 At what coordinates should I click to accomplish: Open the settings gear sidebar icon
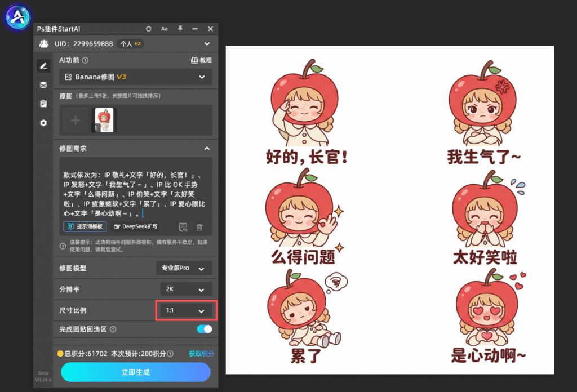[43, 123]
